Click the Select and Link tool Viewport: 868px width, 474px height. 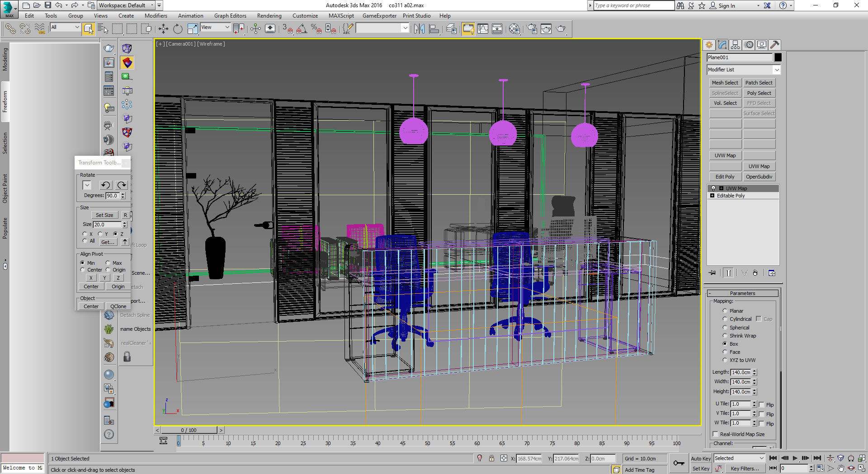[x=10, y=29]
